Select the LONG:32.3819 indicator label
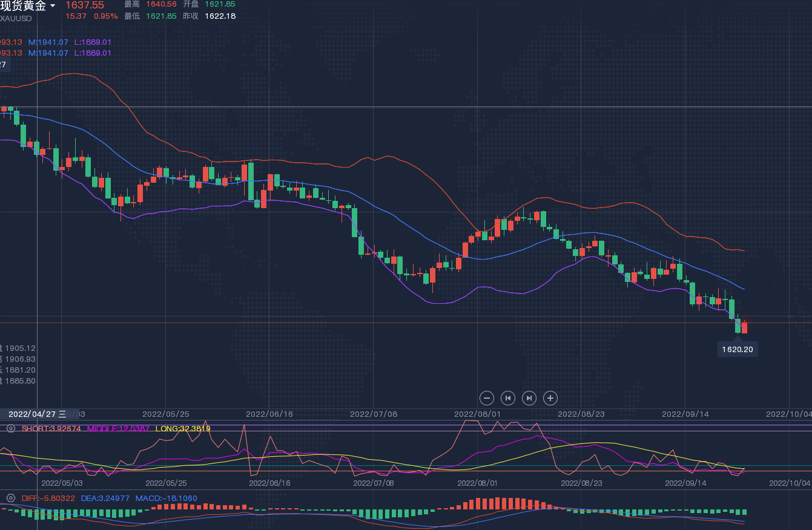Viewport: 812px width, 530px height. tap(183, 428)
